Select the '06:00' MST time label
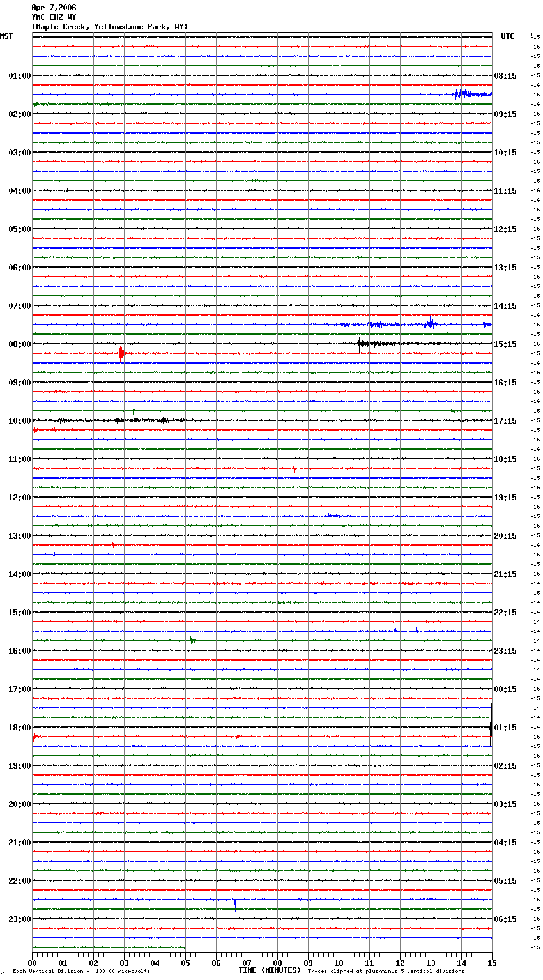The width and height of the screenshot is (543, 980). 20,268
